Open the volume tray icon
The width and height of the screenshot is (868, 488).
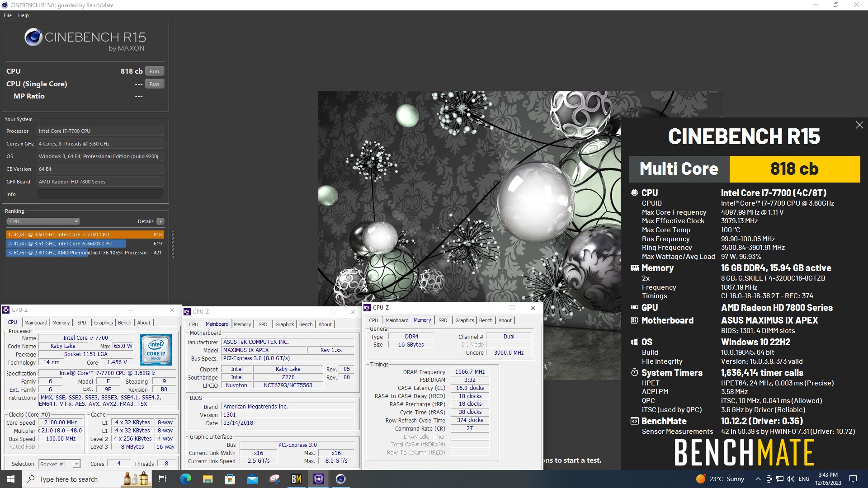[791, 479]
